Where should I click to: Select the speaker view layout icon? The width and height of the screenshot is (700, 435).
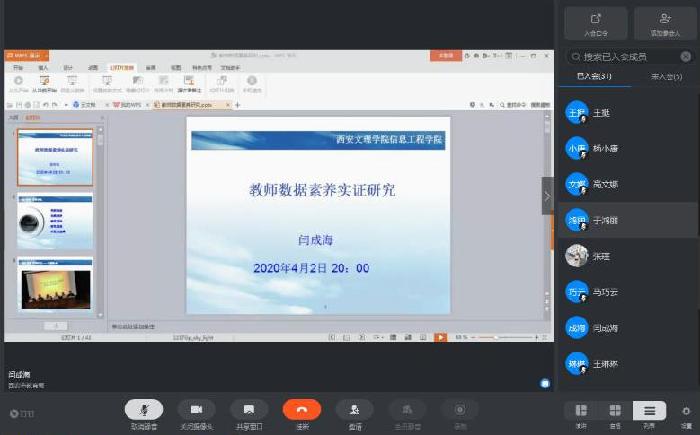581,410
